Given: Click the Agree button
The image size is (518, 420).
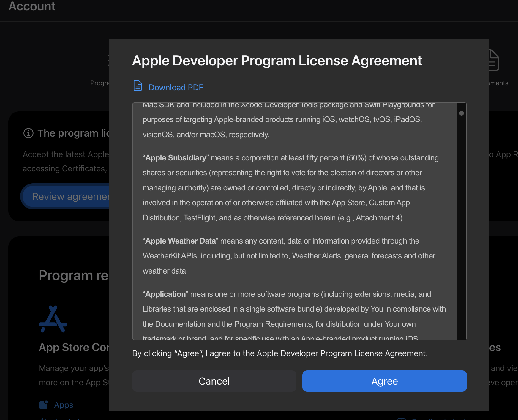Looking at the screenshot, I should tap(384, 381).
